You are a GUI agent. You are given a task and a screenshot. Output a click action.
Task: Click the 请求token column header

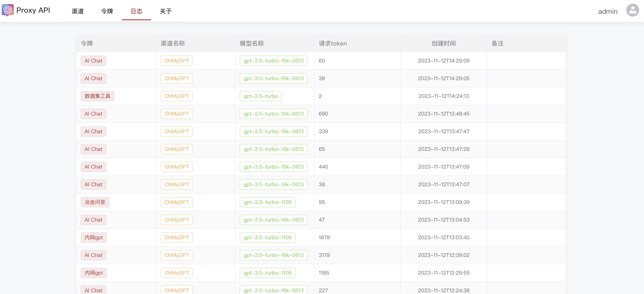pos(333,43)
